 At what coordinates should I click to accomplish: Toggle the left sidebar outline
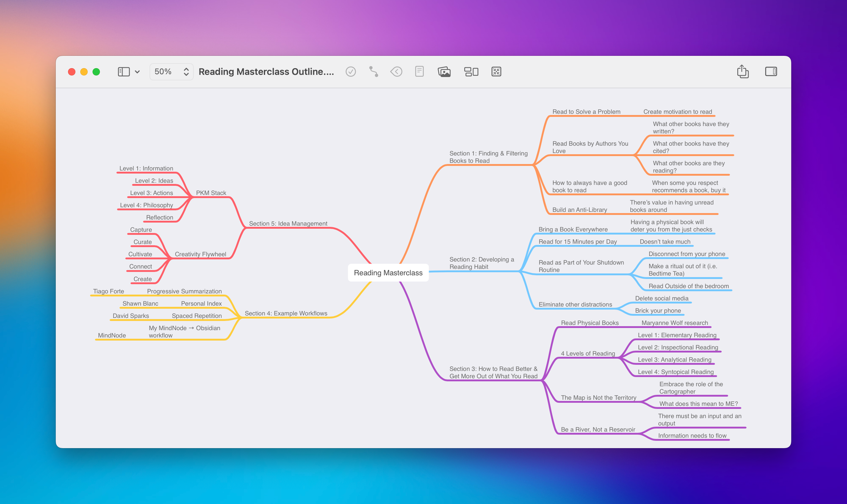tap(124, 72)
